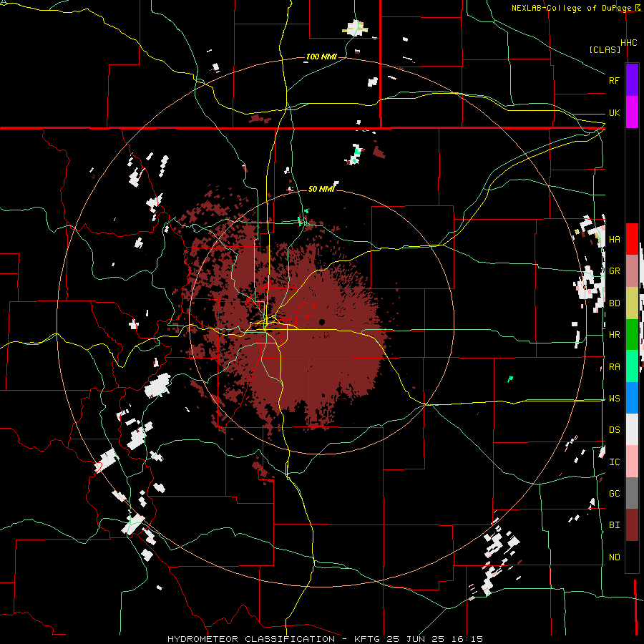Click the 'HR' legend label

[x=614, y=335]
